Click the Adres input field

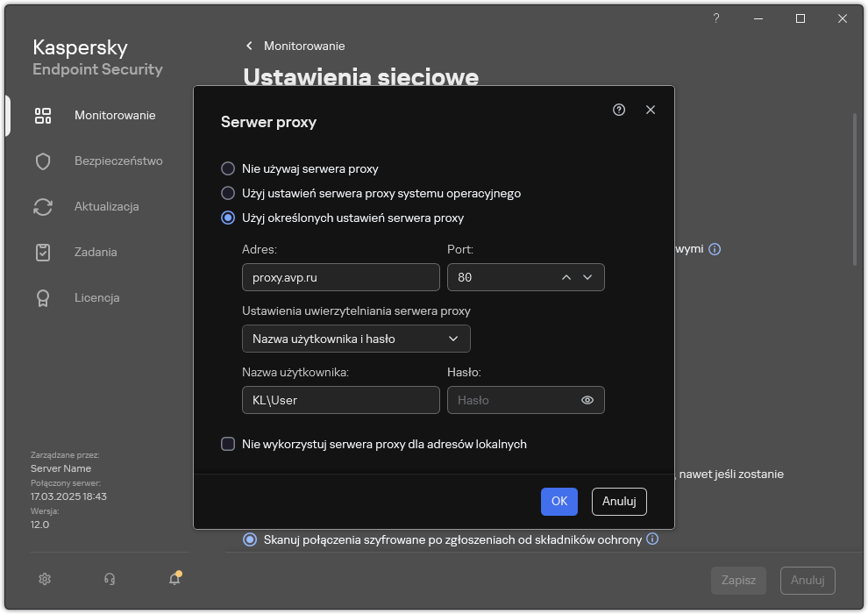coord(340,277)
